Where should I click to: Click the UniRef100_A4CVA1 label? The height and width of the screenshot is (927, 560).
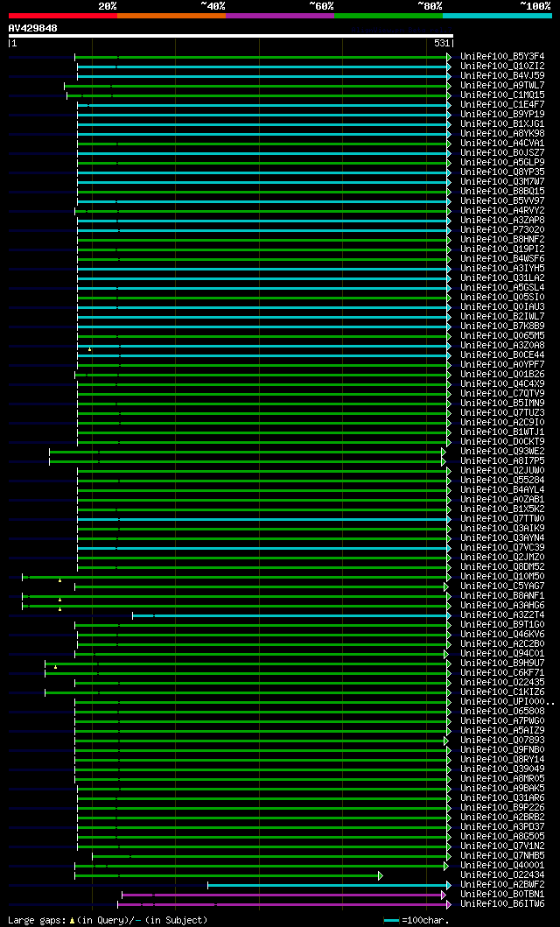pos(503,143)
